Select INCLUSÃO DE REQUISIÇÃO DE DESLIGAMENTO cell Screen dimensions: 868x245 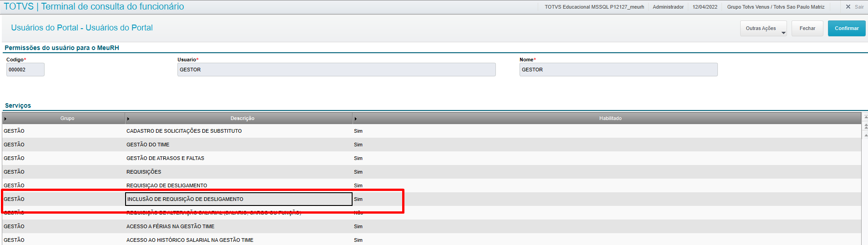tap(239, 199)
